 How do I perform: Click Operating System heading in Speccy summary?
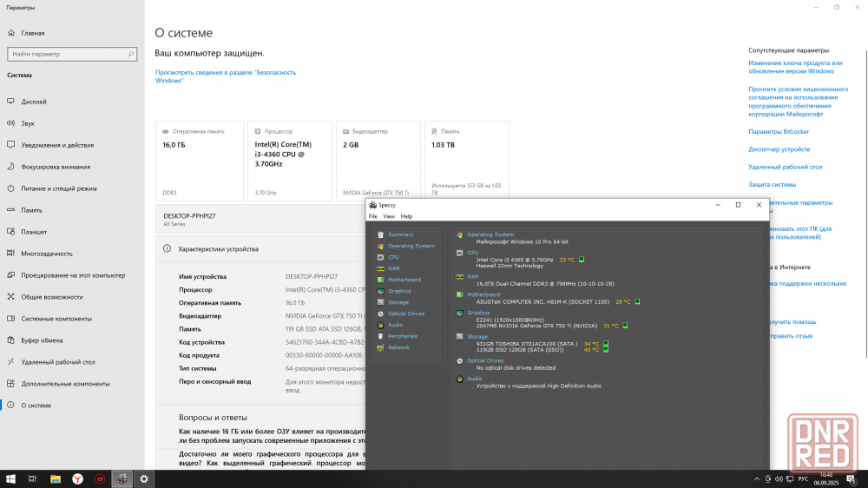coord(490,234)
